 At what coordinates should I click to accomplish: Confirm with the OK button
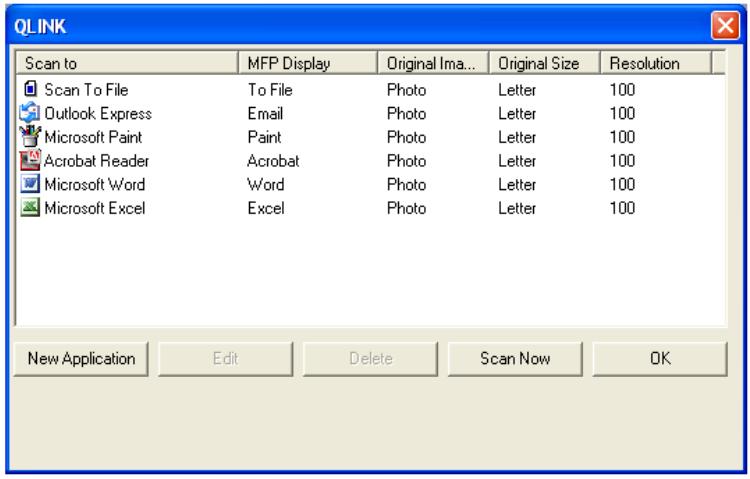(x=660, y=358)
